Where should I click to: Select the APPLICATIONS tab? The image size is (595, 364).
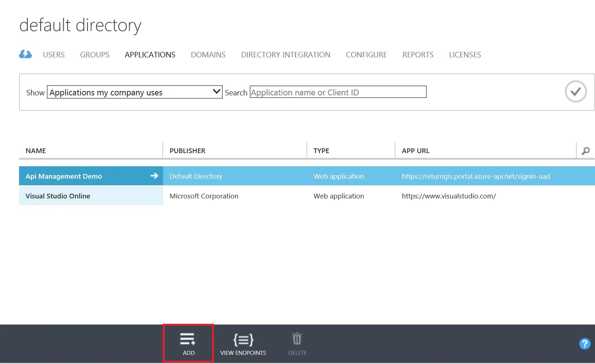150,55
